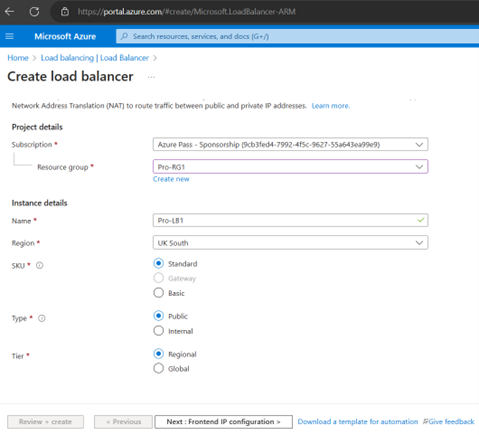The height and width of the screenshot is (435, 479).
Task: Click the search magnifier icon
Action: click(x=124, y=36)
